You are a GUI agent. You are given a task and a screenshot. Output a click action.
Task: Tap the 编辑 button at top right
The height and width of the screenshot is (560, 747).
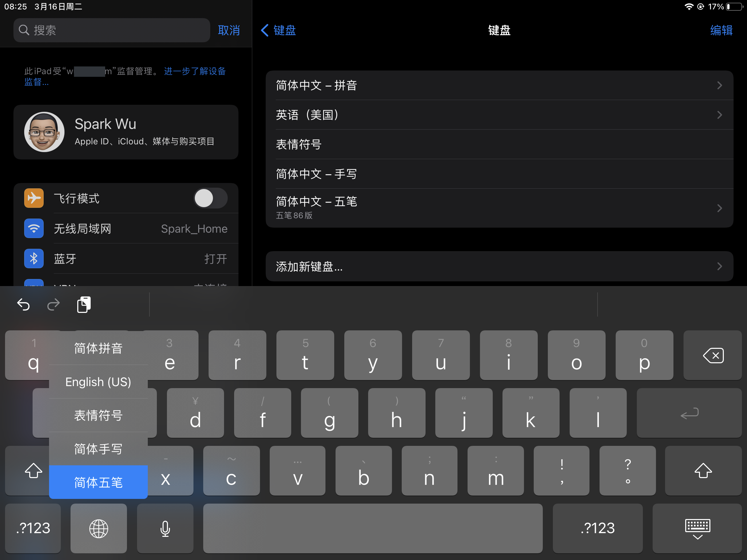click(x=721, y=30)
